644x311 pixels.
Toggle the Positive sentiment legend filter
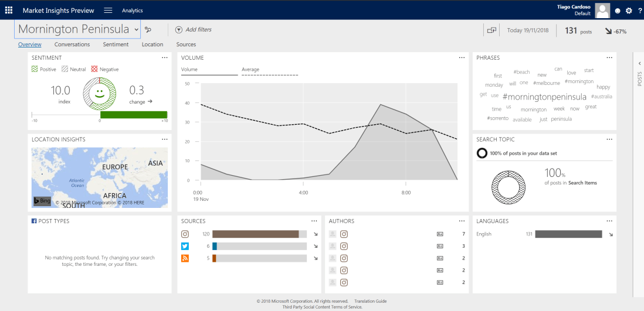pyautogui.click(x=35, y=69)
